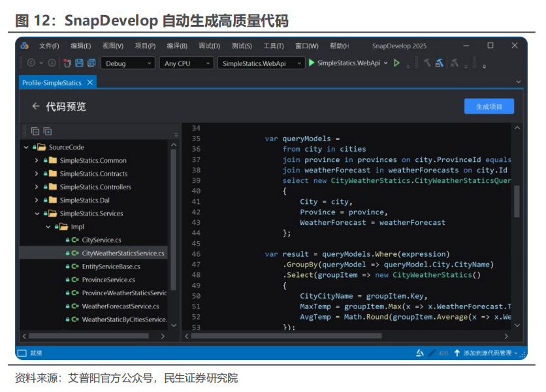Click the blue build solution hammer icon
Image resolution: width=546 pixels, height=392 pixels.
pyautogui.click(x=440, y=63)
